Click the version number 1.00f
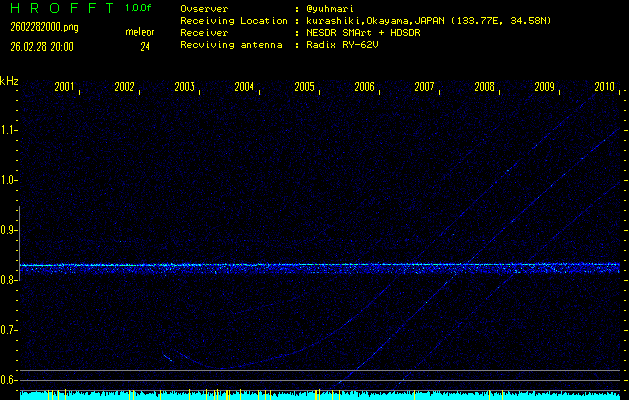This screenshot has height=400, width=629. point(139,8)
